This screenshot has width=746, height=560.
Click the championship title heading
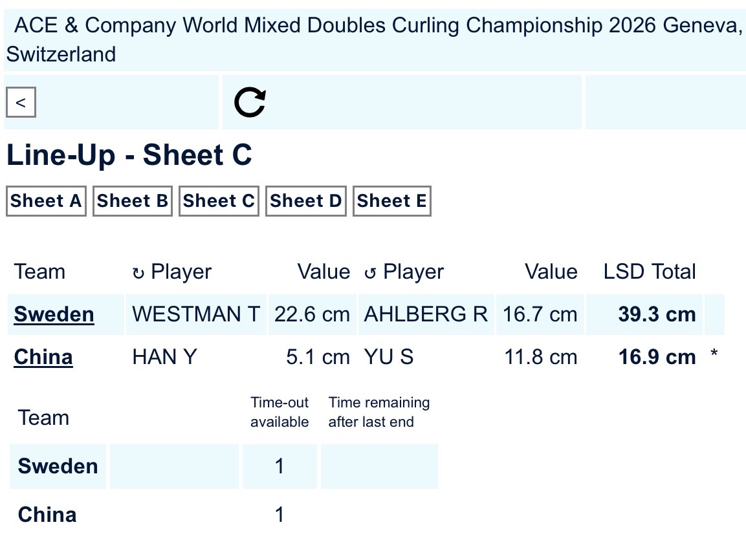[373, 39]
